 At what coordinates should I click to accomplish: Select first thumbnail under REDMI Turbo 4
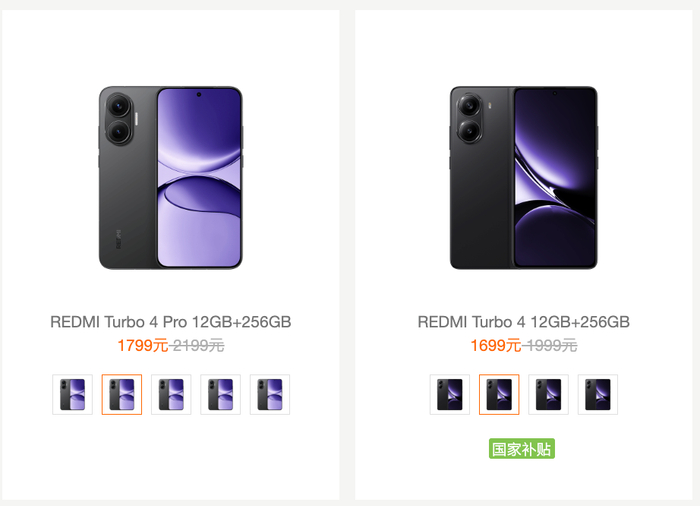(449, 394)
